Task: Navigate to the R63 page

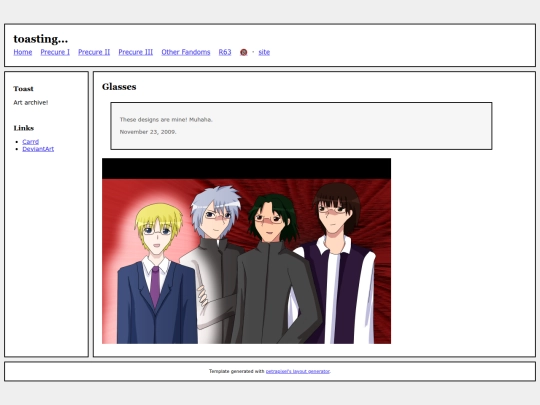Action: [225, 52]
